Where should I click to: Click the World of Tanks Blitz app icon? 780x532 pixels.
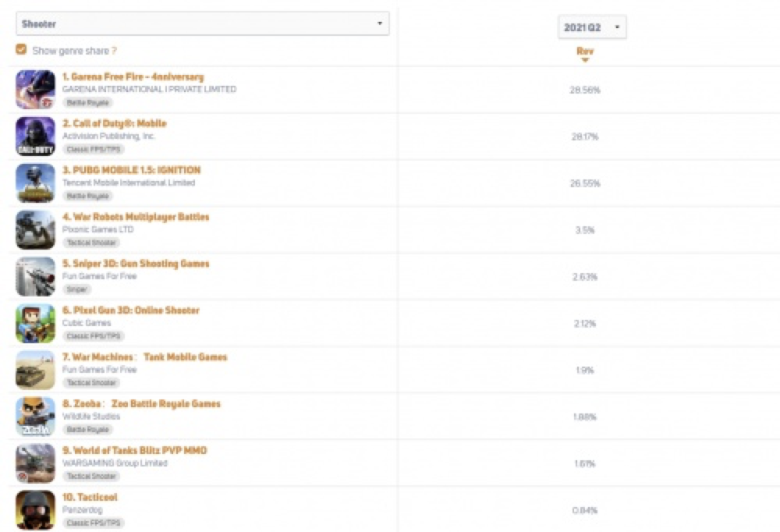click(x=35, y=464)
